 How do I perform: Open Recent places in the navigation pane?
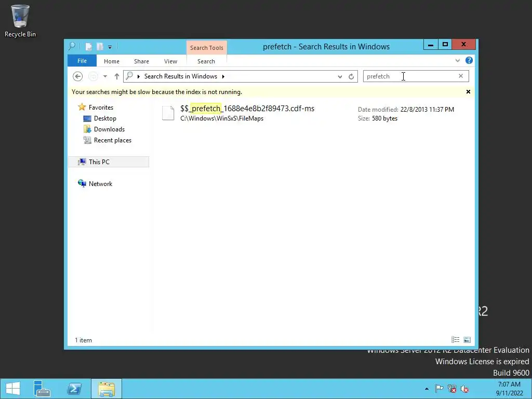click(112, 140)
